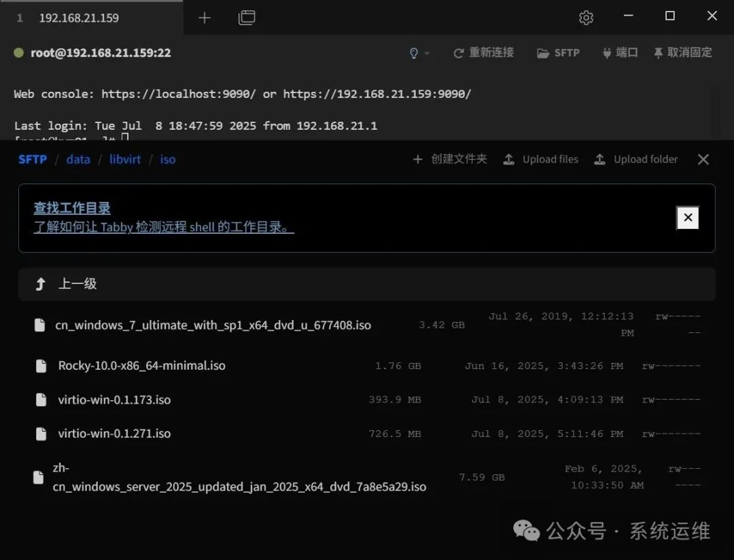Open the SFTP panel from toolbar
Viewport: 734px width, 560px height.
(558, 53)
